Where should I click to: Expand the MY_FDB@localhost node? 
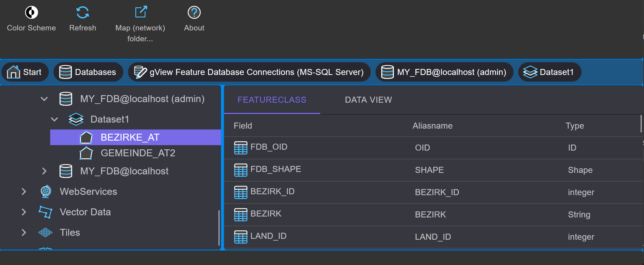44,171
